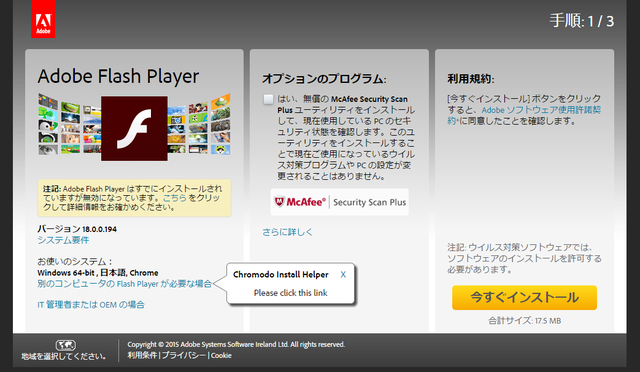The width and height of the screenshot is (640, 372).
Task: Open the 別のコンピュータの Flash Player link
Action: [x=124, y=284]
